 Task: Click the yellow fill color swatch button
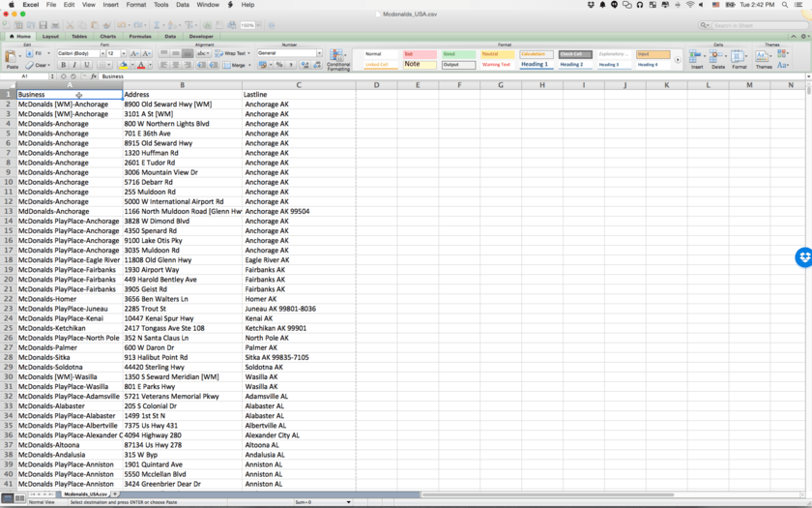click(124, 66)
